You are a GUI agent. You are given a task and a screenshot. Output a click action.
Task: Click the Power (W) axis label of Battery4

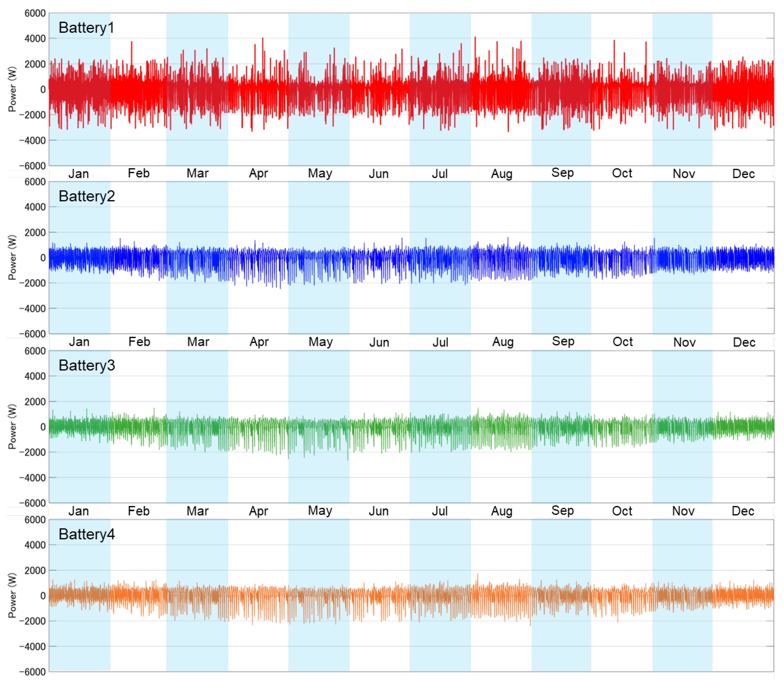pos(12,595)
